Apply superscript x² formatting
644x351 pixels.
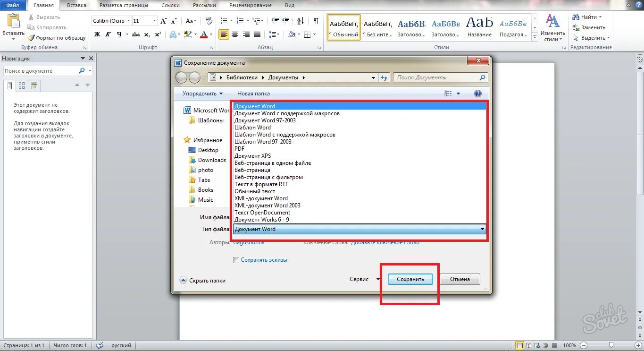pyautogui.click(x=158, y=34)
